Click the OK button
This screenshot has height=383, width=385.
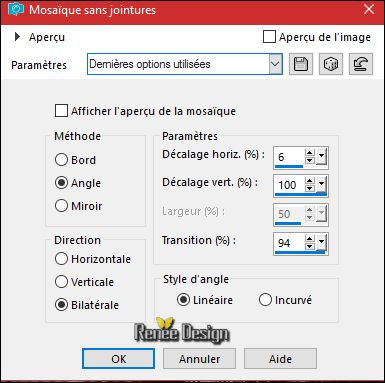coord(119,359)
